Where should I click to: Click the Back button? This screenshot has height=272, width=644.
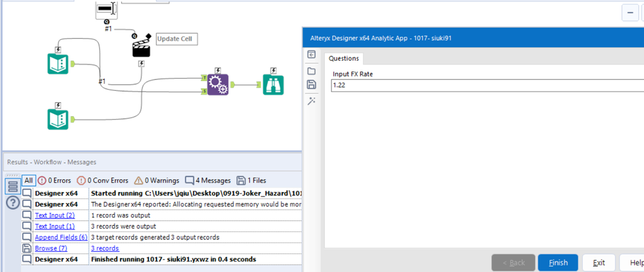click(x=513, y=263)
